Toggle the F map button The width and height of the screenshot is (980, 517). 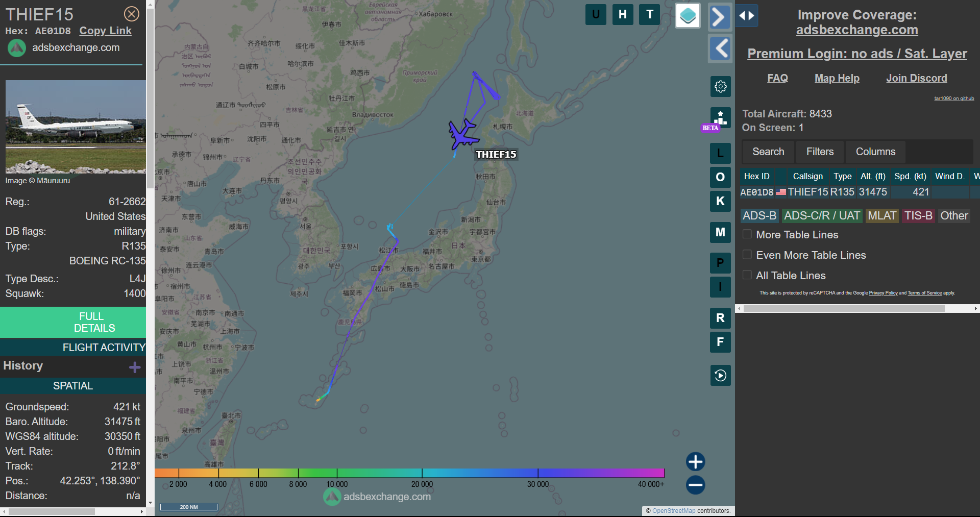pos(720,342)
